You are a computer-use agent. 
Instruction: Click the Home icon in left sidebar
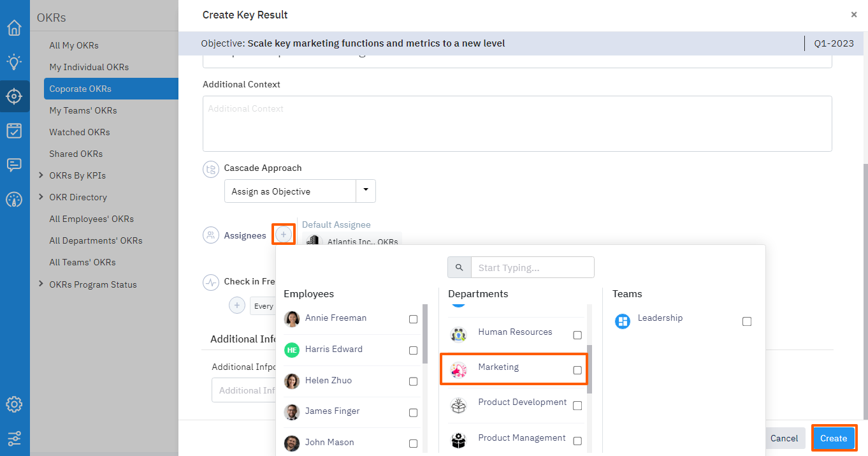(x=14, y=28)
